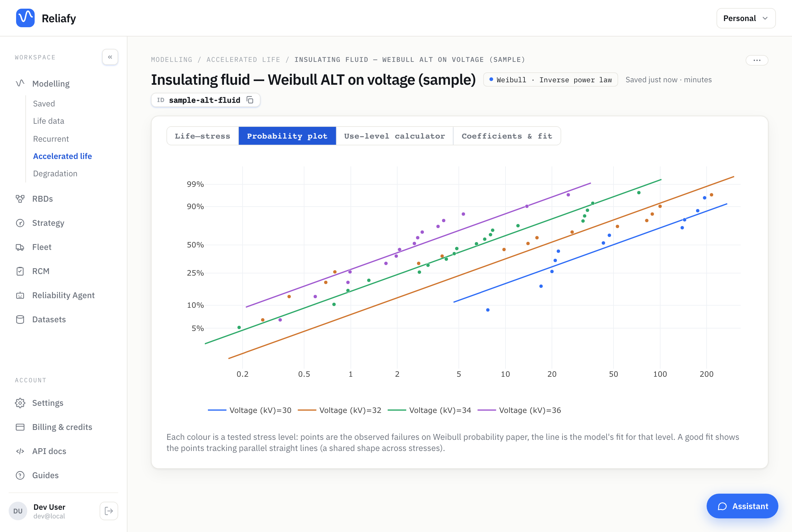Click the RCM clipboard icon
The width and height of the screenshot is (792, 532).
pos(20,271)
